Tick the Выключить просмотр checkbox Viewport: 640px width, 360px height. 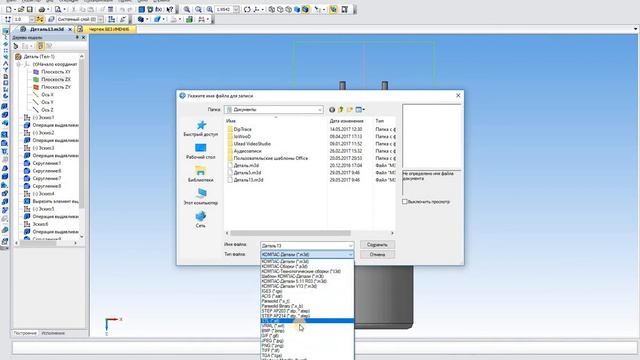[x=405, y=202]
